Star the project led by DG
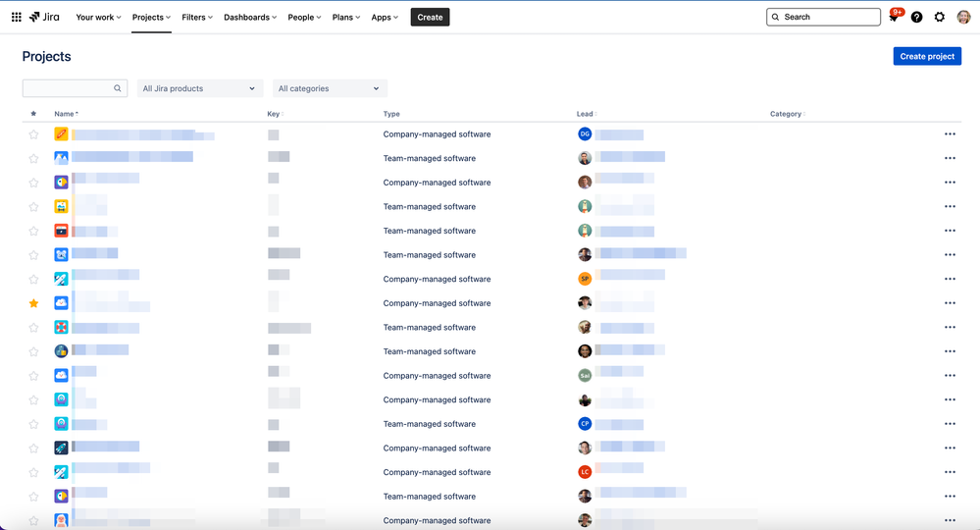Image resolution: width=980 pixels, height=530 pixels. click(x=33, y=134)
